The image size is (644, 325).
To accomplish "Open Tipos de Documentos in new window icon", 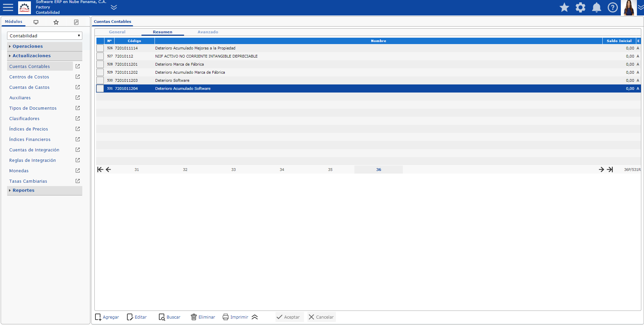I will click(x=78, y=108).
